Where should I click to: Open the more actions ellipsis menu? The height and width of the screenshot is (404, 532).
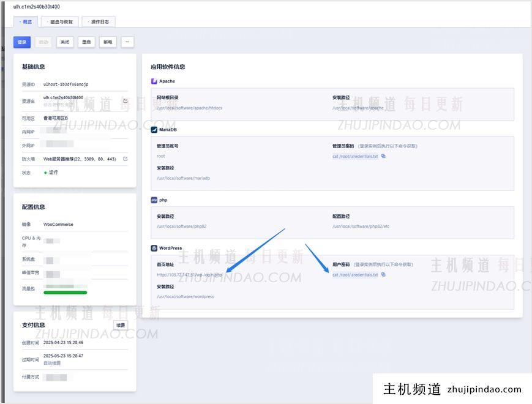127,42
